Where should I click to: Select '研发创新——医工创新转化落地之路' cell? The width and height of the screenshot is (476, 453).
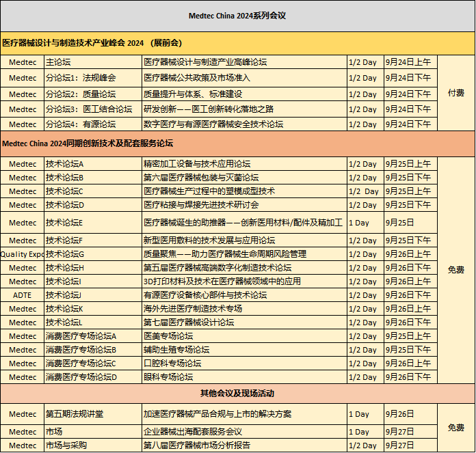244,109
